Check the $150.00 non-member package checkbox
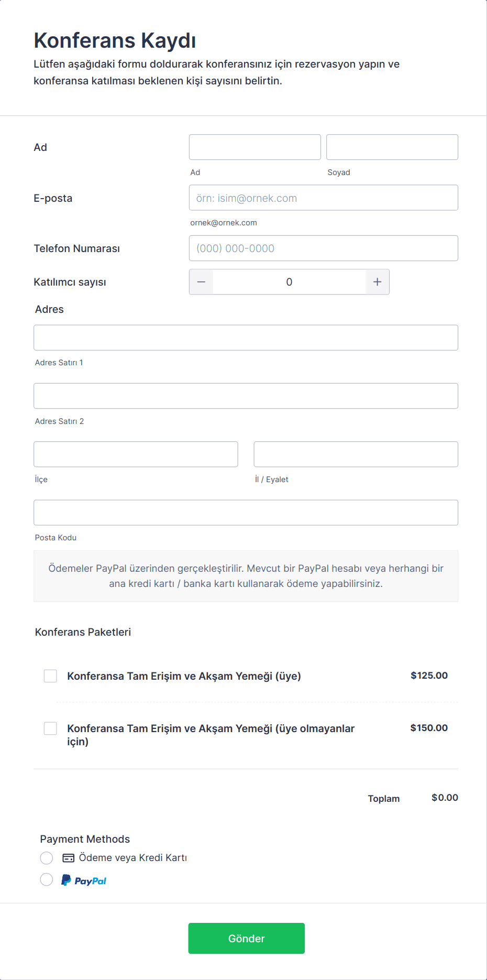The image size is (487, 980). pyautogui.click(x=50, y=728)
